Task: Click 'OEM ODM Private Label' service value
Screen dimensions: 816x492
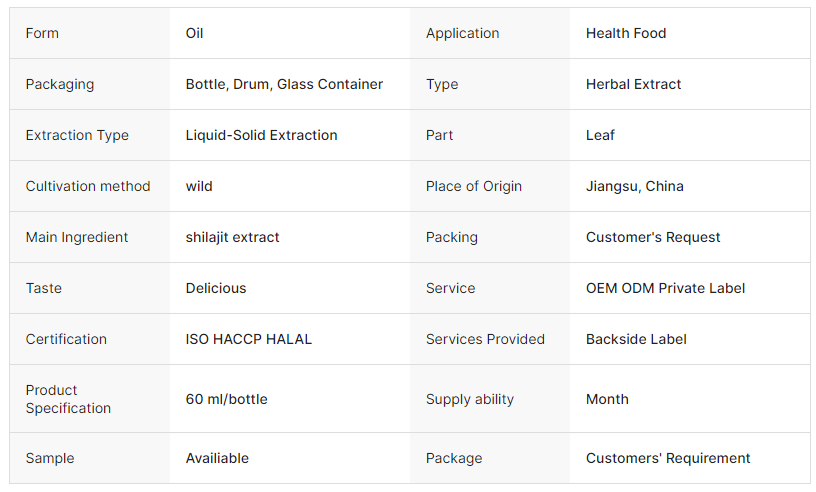Action: (x=665, y=288)
